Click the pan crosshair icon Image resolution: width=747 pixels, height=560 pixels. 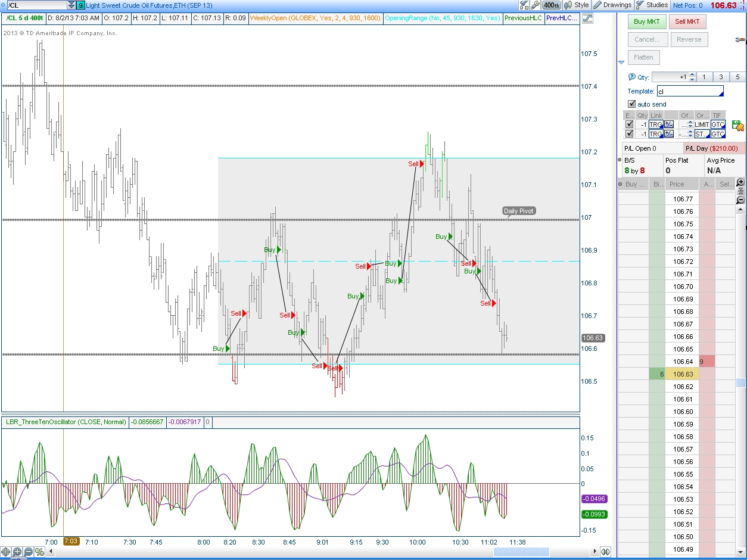[7, 552]
